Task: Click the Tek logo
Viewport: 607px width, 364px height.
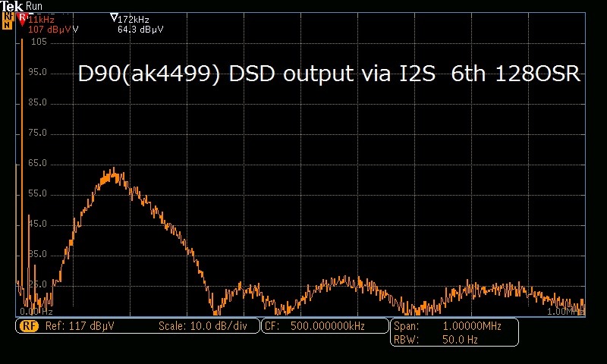Action: point(11,6)
